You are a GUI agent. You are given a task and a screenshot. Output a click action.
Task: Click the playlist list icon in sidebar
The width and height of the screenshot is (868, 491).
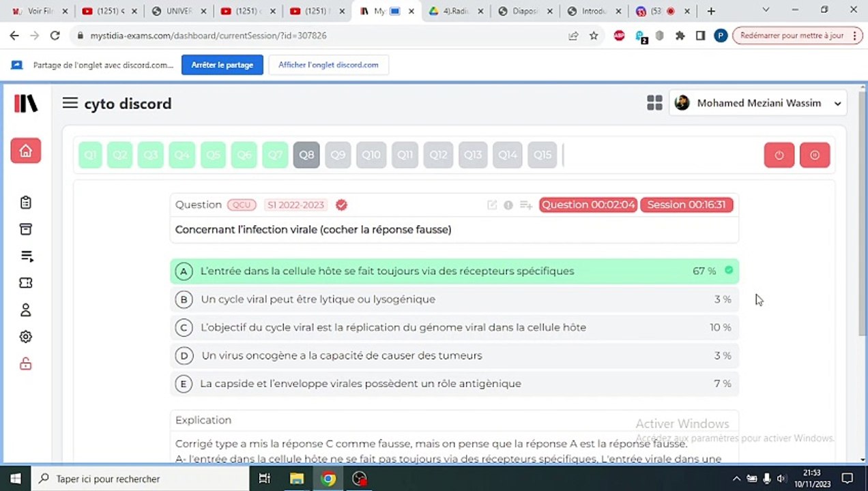click(x=26, y=256)
